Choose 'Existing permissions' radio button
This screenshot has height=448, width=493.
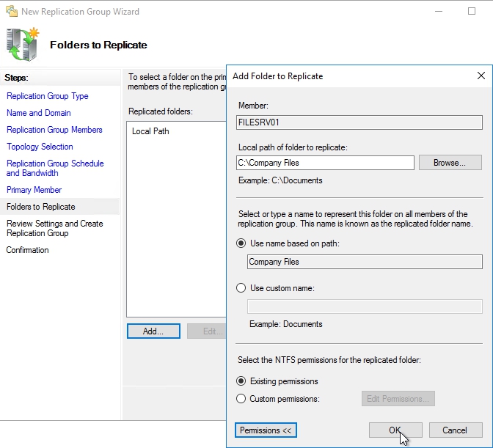[242, 381]
